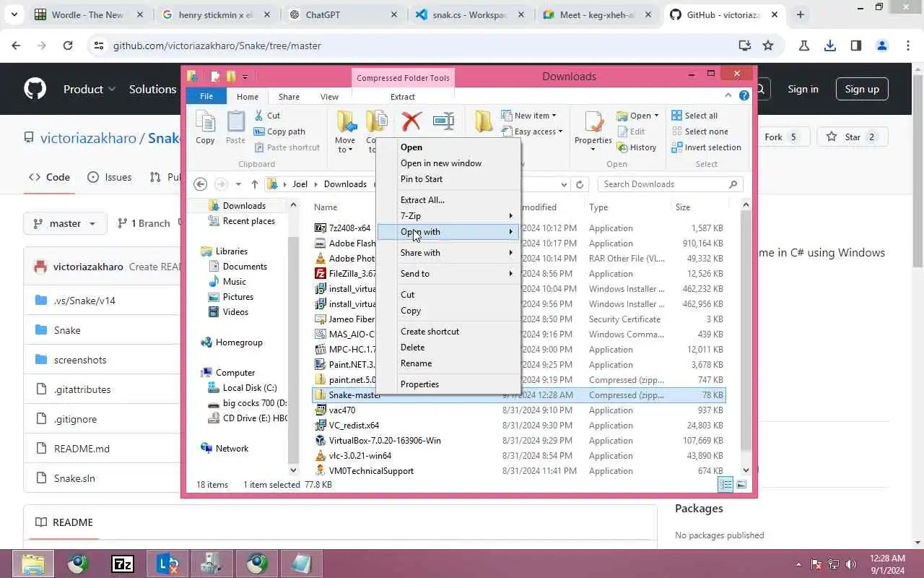Open the Send to submenu

coord(448,274)
